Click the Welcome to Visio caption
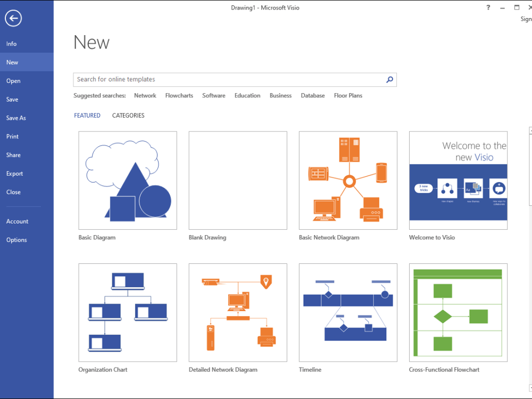Image resolution: width=532 pixels, height=399 pixels. (432, 237)
